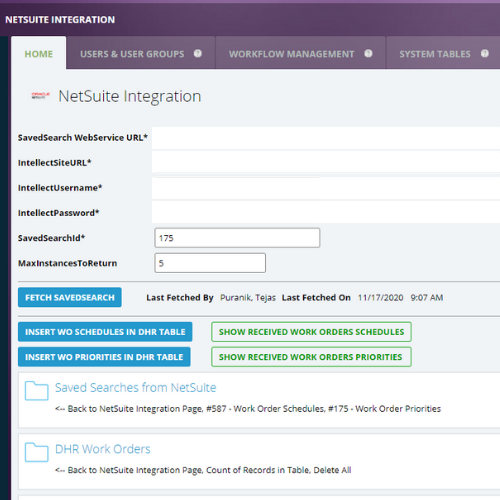The image size is (500, 500).
Task: Click the MaxInstancesToReturn label
Action: [67, 263]
